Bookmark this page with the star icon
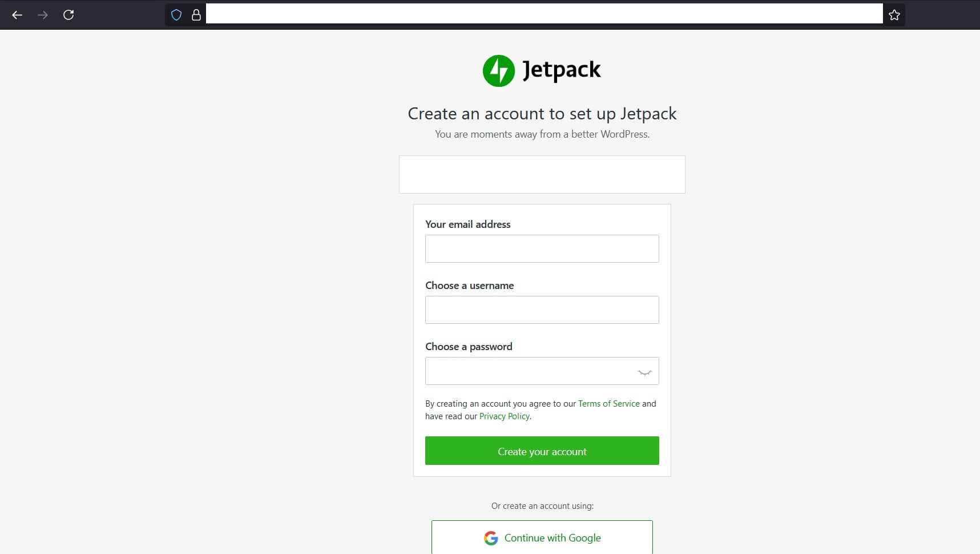980x554 pixels. point(894,15)
